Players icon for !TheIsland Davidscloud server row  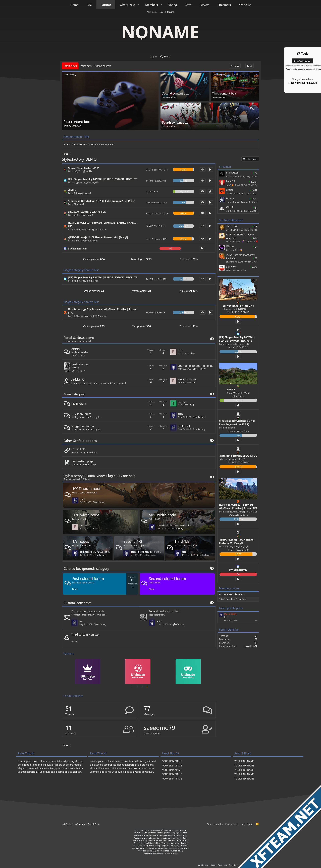coord(202,203)
